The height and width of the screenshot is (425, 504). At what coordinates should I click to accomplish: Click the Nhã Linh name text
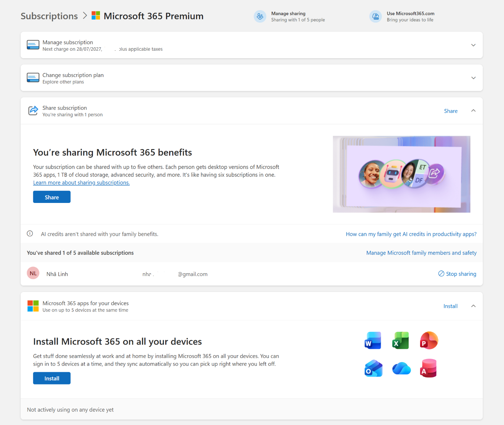57,274
